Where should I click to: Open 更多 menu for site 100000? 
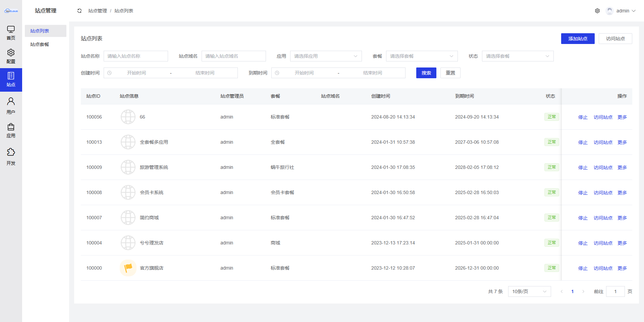[622, 268]
